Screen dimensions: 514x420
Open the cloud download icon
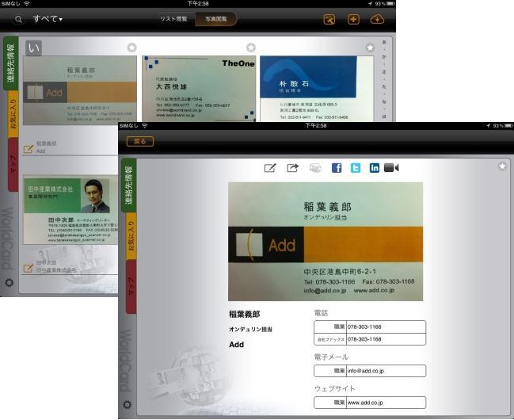(378, 19)
